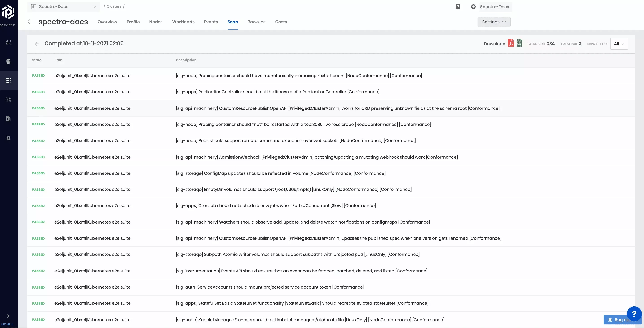Open the gear settings icon in sidebar
644x328 pixels.
coord(8,138)
